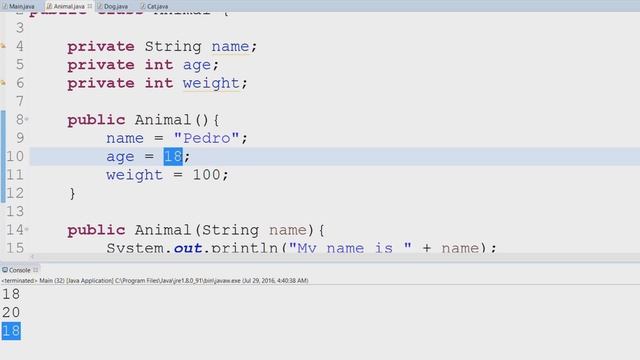Image resolution: width=640 pixels, height=360 pixels.
Task: Click the weight variable on line 11
Action: pyautogui.click(x=134, y=176)
